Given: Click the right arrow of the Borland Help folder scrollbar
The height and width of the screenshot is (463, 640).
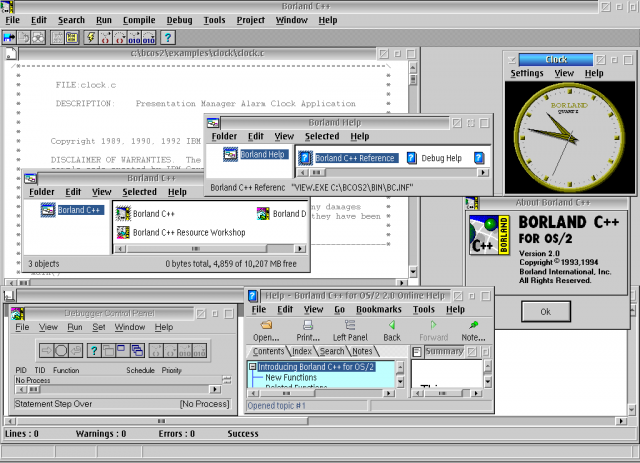Looking at the screenshot, I should tap(483, 172).
